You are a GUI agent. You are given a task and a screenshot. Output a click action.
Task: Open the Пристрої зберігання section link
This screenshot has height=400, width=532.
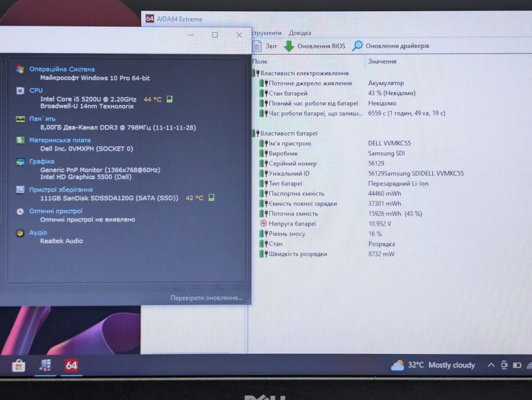61,190
